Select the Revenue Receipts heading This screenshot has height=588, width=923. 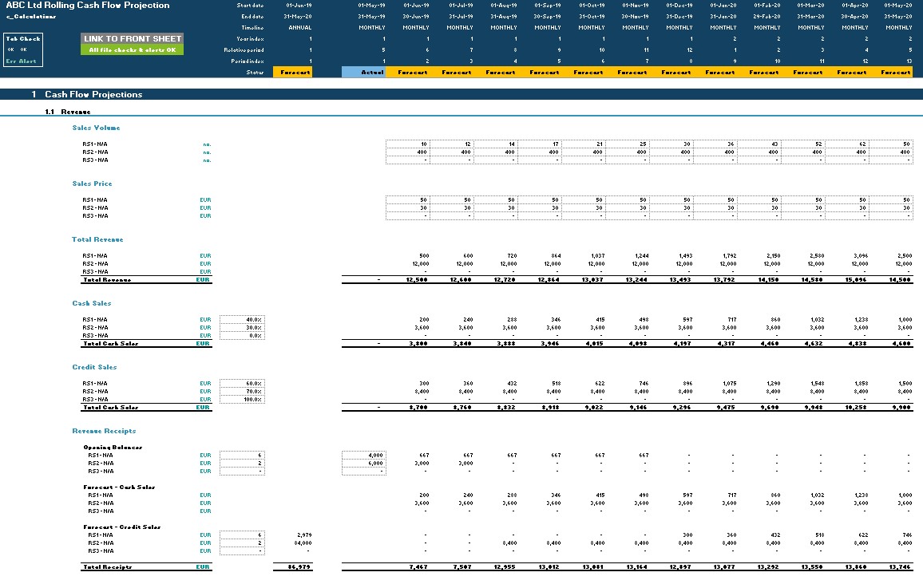104,431
